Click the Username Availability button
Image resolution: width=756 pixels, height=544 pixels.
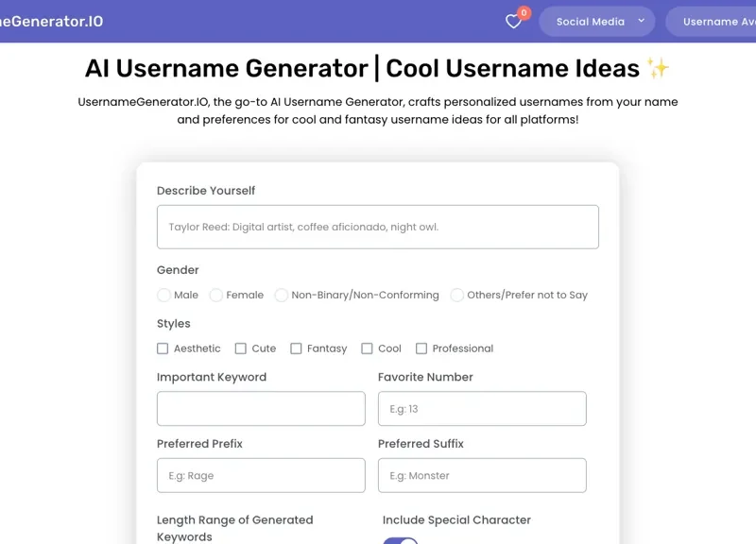[x=720, y=21]
